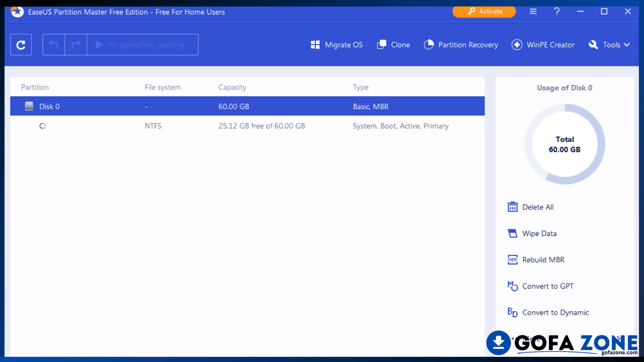Screen dimensions: 644x362
Task: Click the Partition Recovery pie icon
Action: click(x=429, y=45)
